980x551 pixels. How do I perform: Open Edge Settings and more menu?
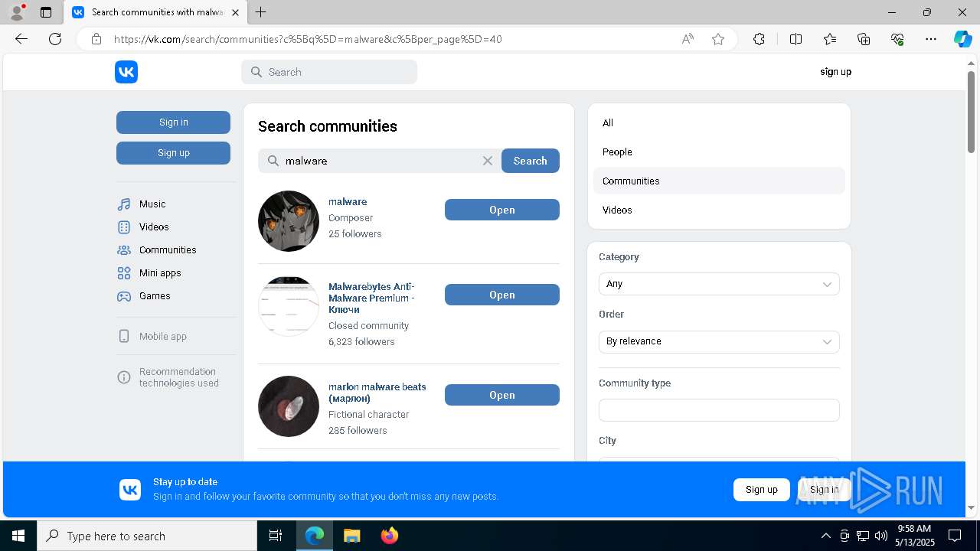coord(931,39)
